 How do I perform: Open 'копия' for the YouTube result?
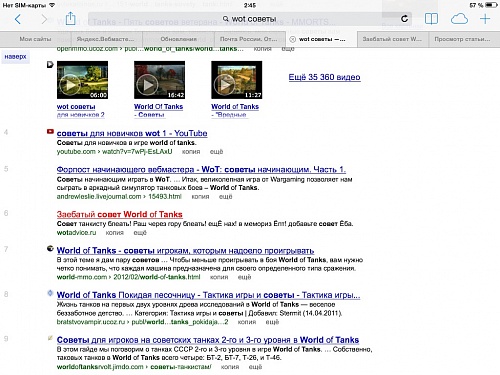pos(191,152)
